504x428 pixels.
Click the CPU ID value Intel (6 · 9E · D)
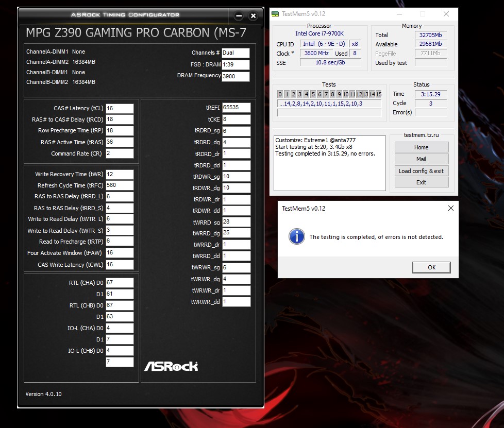point(324,44)
